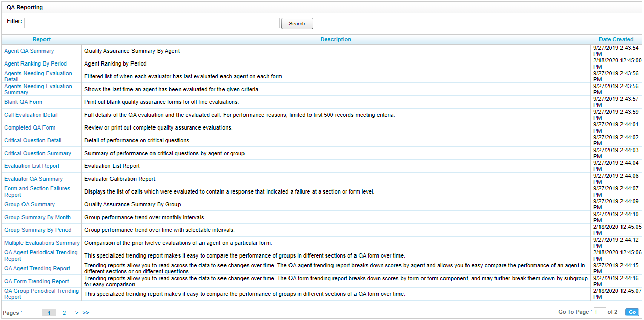The image size is (644, 320).
Task: Sort by the Description column header
Action: 336,39
